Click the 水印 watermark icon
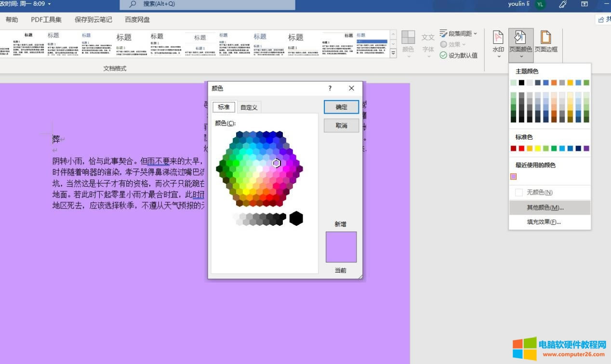 (x=498, y=38)
